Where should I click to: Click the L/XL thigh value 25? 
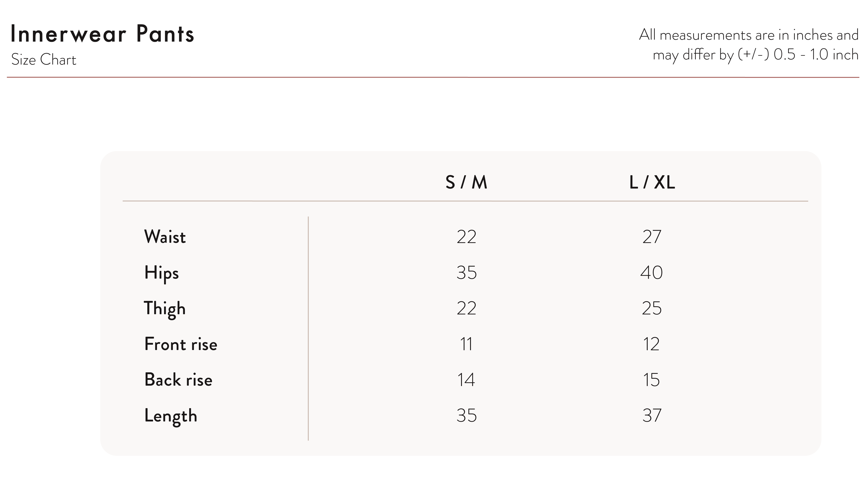click(652, 308)
